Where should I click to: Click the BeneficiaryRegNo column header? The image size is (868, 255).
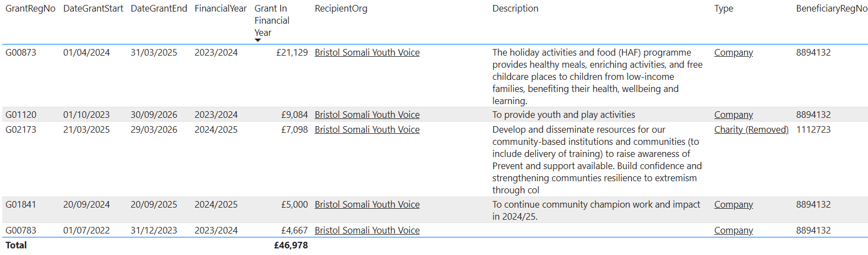click(x=831, y=9)
